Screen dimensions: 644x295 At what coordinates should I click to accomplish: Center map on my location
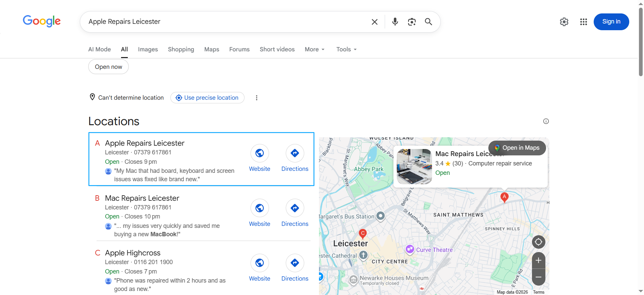(x=538, y=242)
